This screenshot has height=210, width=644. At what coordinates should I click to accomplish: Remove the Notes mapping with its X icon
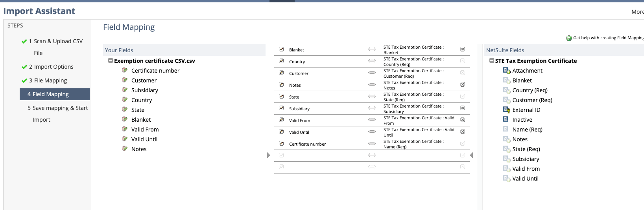[x=463, y=85]
